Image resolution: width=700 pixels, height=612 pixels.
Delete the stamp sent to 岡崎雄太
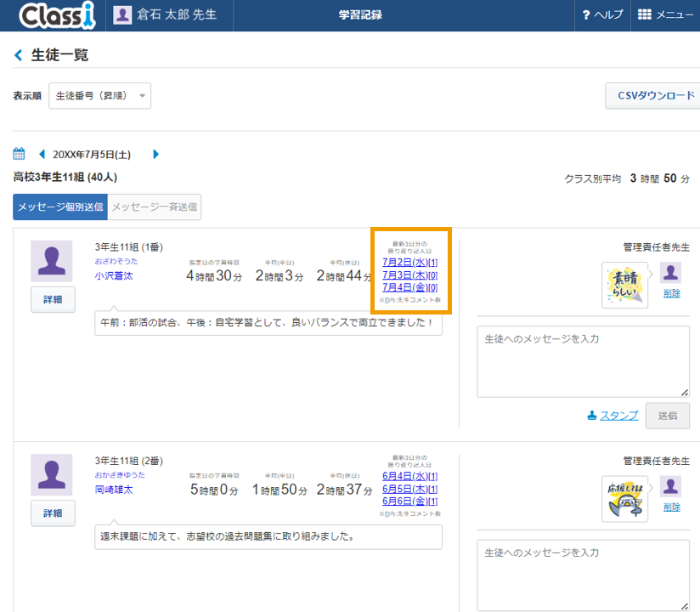click(x=671, y=507)
